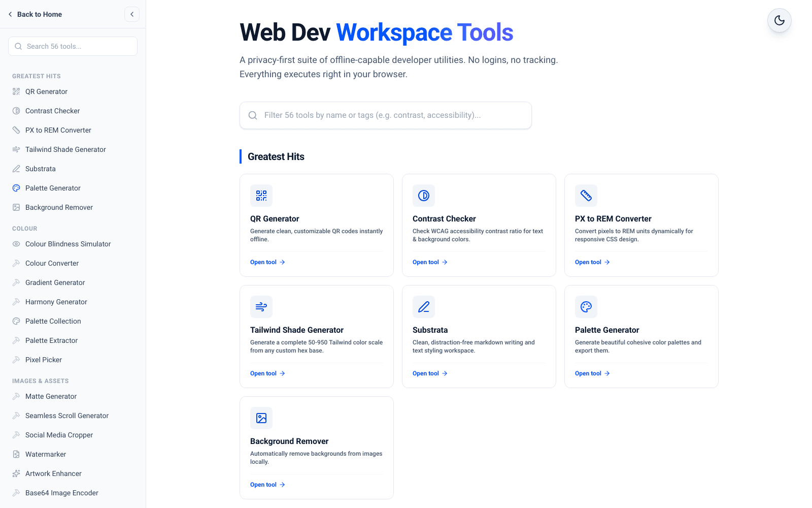Open Gradient Generator from the sidebar
The image size is (812, 508).
[73, 282]
